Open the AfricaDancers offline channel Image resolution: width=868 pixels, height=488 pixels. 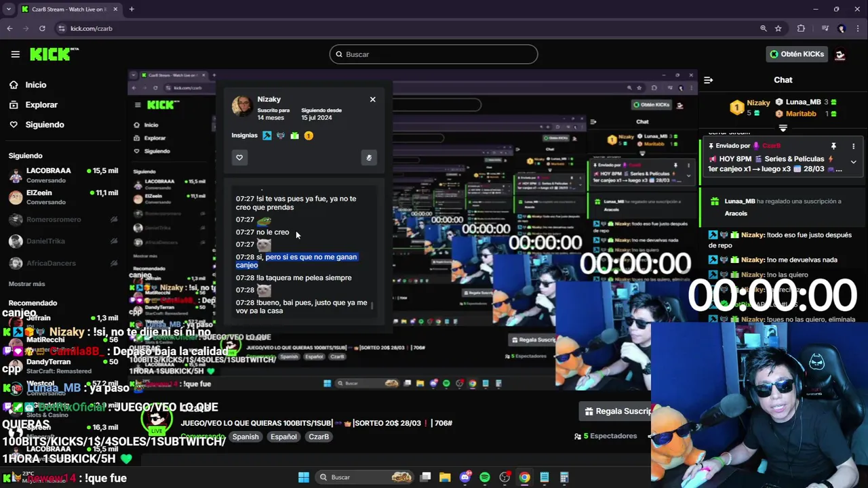[x=63, y=263]
